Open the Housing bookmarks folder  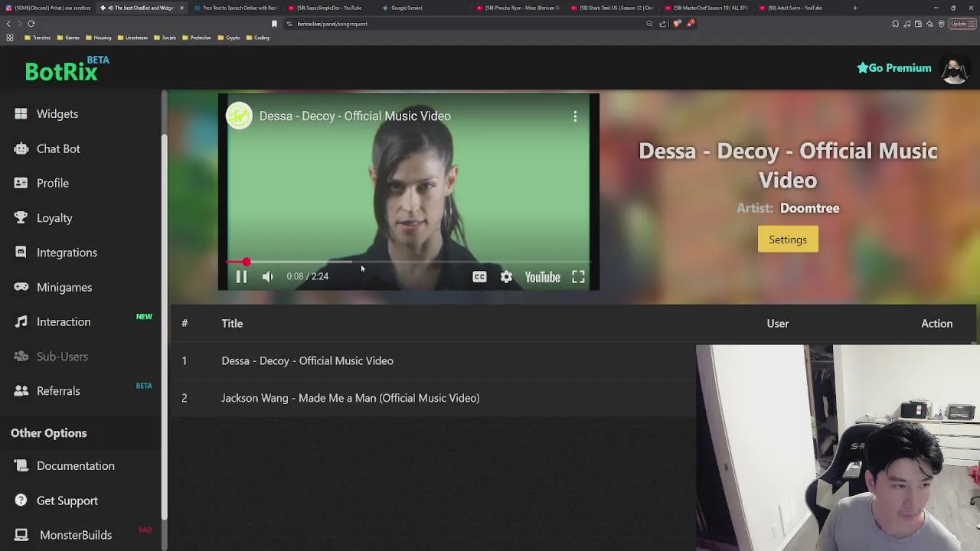98,37
